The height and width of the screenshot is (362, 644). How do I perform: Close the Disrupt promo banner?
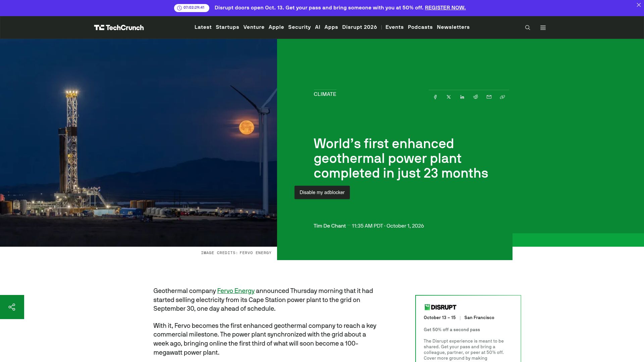(639, 5)
